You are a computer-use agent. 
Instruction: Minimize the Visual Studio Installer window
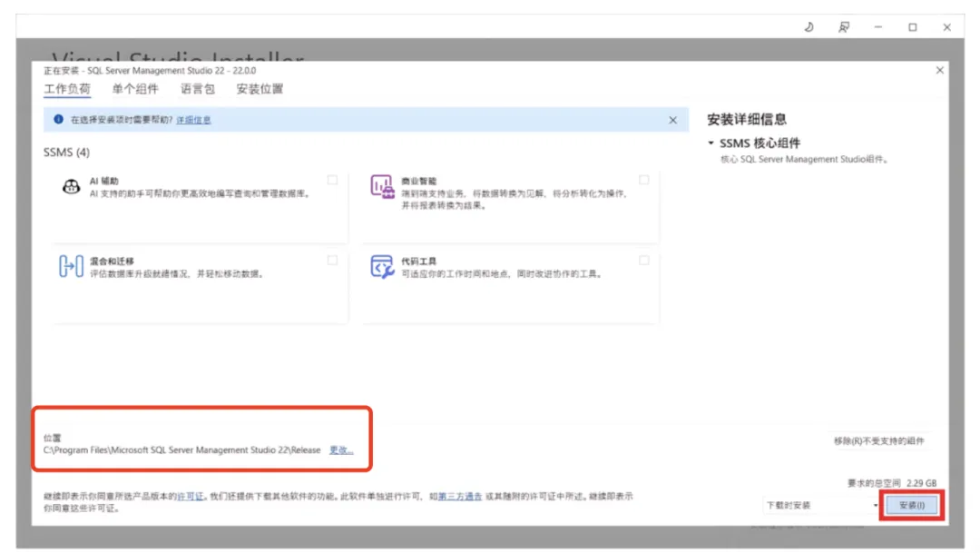pyautogui.click(x=878, y=27)
